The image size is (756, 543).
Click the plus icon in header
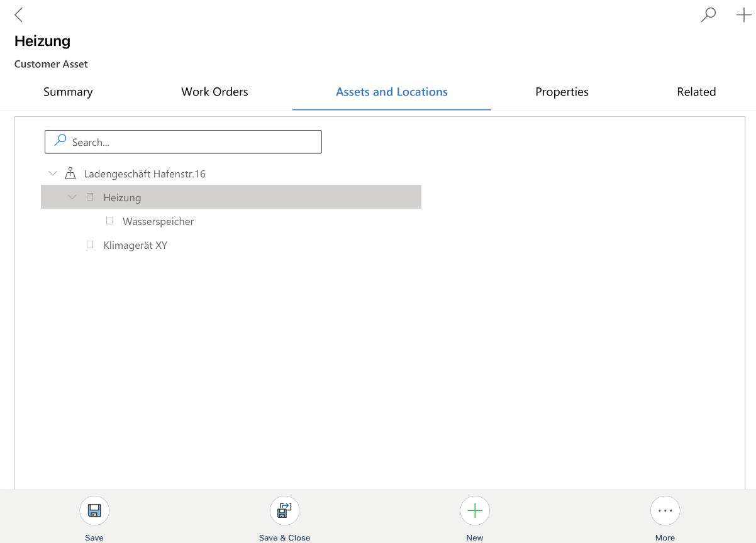pyautogui.click(x=743, y=16)
